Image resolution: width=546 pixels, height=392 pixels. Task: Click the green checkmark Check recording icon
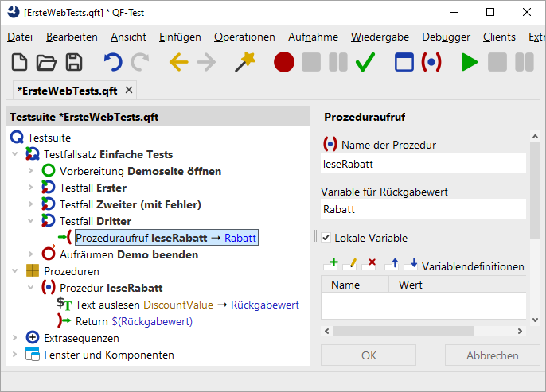tap(365, 62)
